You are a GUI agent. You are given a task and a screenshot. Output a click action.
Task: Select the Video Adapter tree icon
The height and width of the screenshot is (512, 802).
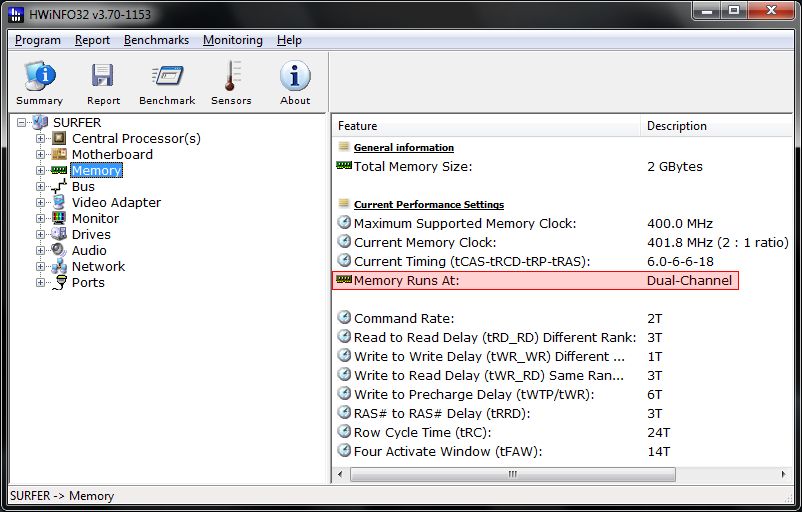(59, 202)
